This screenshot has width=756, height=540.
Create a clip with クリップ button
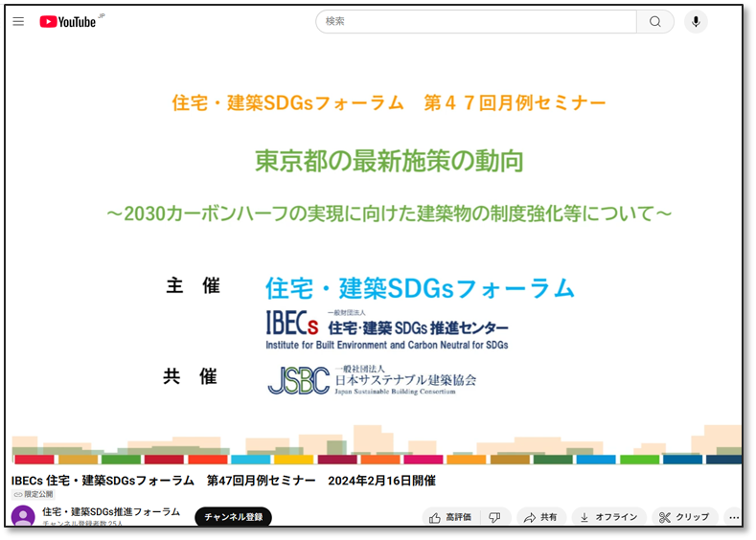684,517
